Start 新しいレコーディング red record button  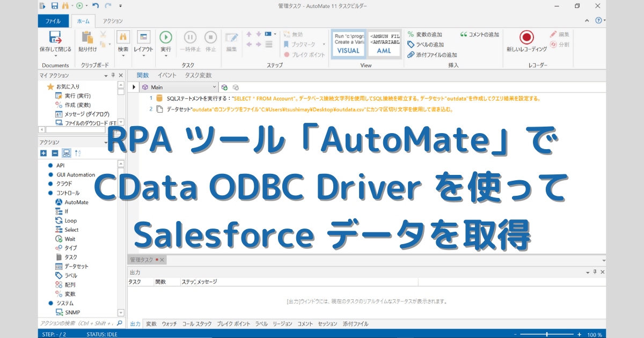526,37
